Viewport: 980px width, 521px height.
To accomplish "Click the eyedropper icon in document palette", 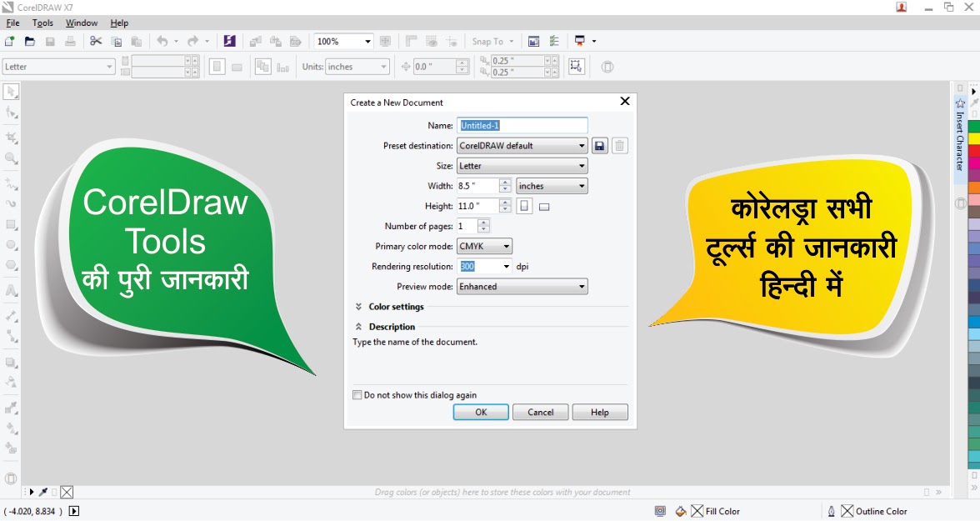I will click(x=43, y=492).
